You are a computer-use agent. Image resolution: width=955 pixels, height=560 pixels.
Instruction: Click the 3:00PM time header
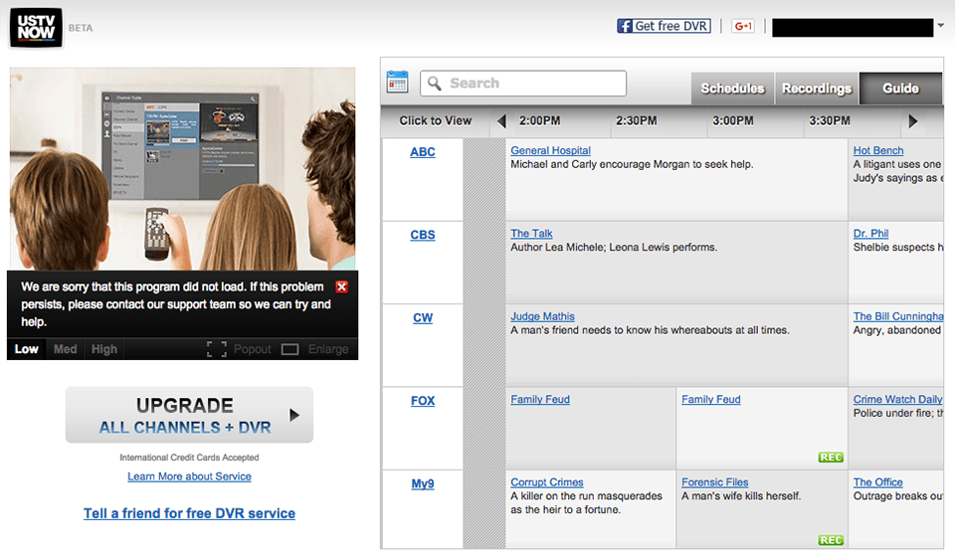coord(733,121)
